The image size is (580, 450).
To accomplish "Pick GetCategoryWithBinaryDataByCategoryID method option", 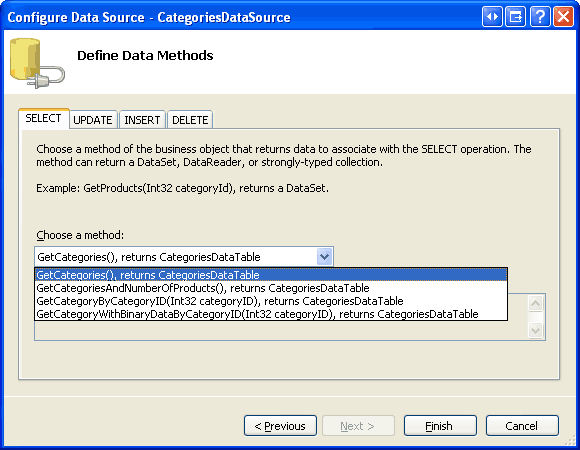I will (x=271, y=314).
